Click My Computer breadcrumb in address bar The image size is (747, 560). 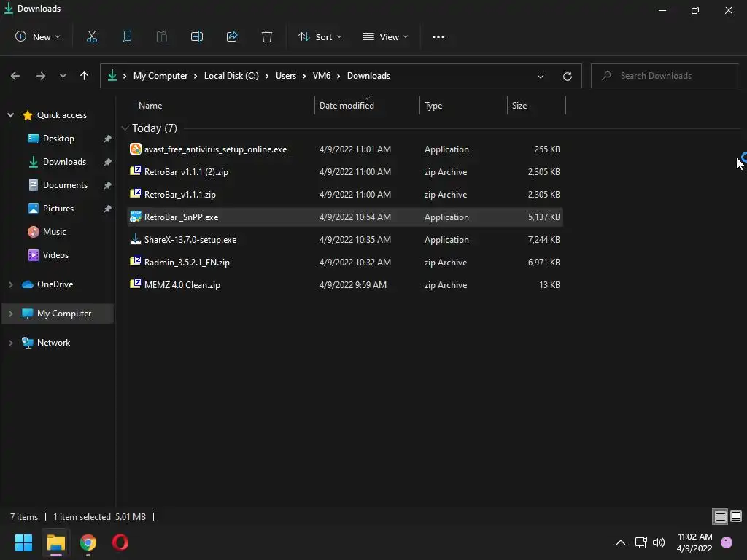click(x=160, y=76)
